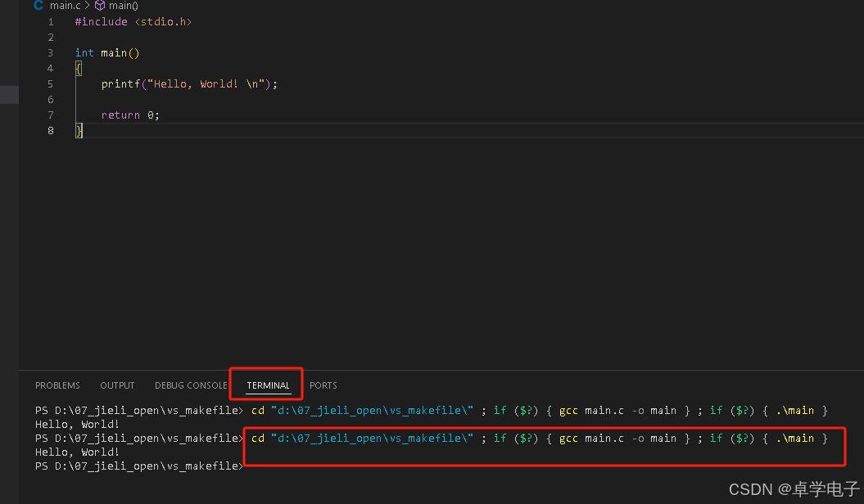
Task: Click the opening brace on line 4
Action: (79, 68)
